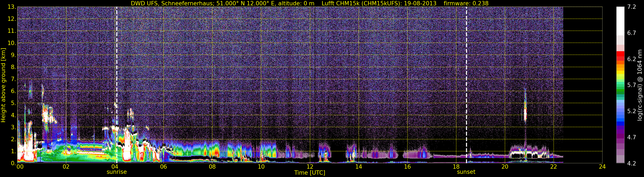Pick the bright red segment of the colorbar
This screenshot has height=177, width=644.
620,54
